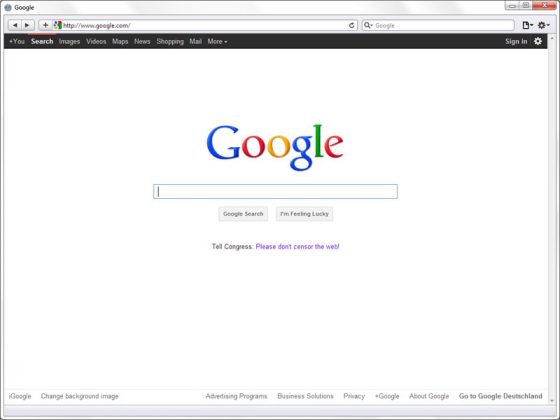Open Maps in the Google bar

[x=120, y=41]
